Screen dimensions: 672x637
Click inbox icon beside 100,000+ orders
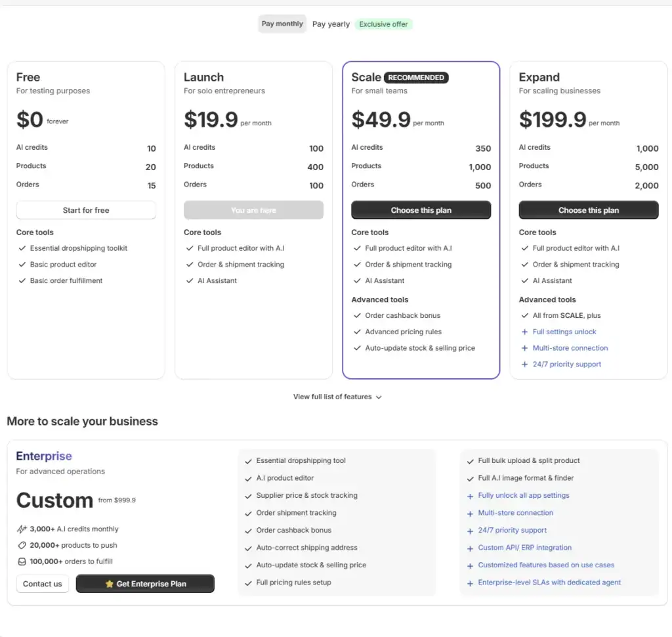coord(22,561)
